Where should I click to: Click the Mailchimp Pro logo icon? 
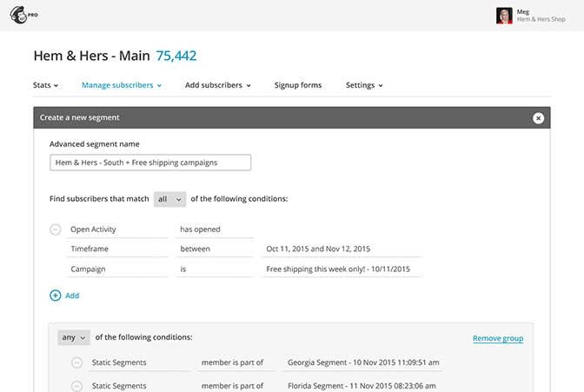[17, 15]
